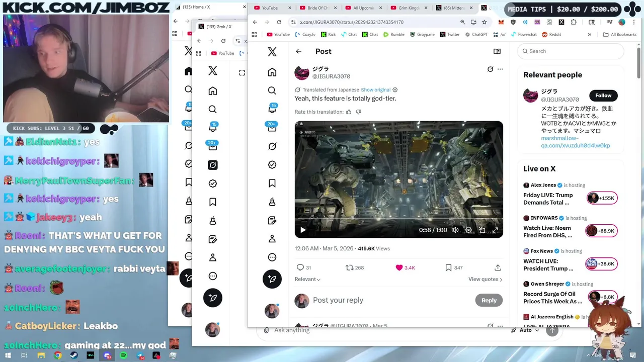
Task: Select the highlighted Grok icon in Grok window sidebar
Action: (x=213, y=165)
